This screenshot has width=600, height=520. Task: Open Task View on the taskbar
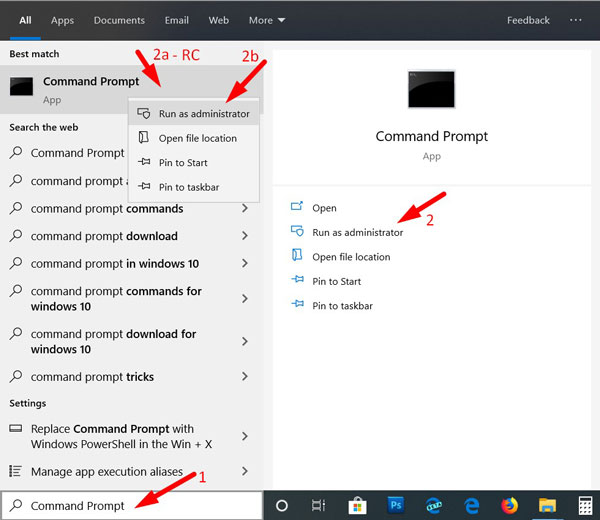(318, 506)
